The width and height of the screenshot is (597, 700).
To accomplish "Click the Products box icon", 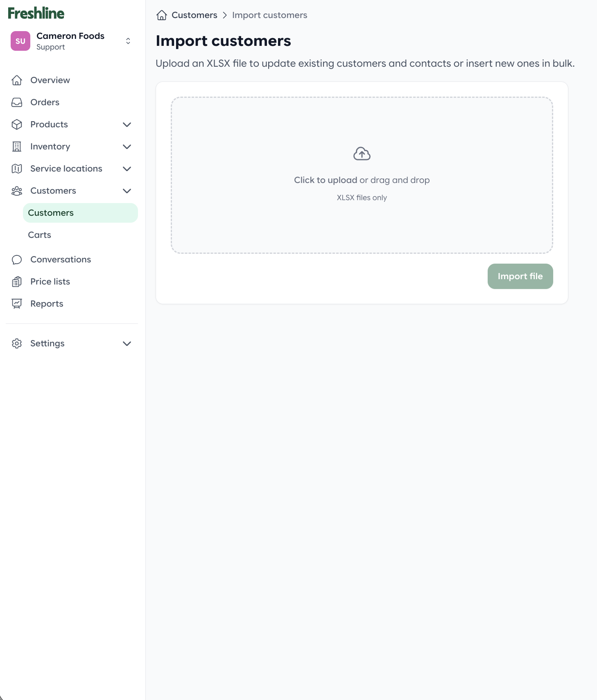I will (17, 124).
